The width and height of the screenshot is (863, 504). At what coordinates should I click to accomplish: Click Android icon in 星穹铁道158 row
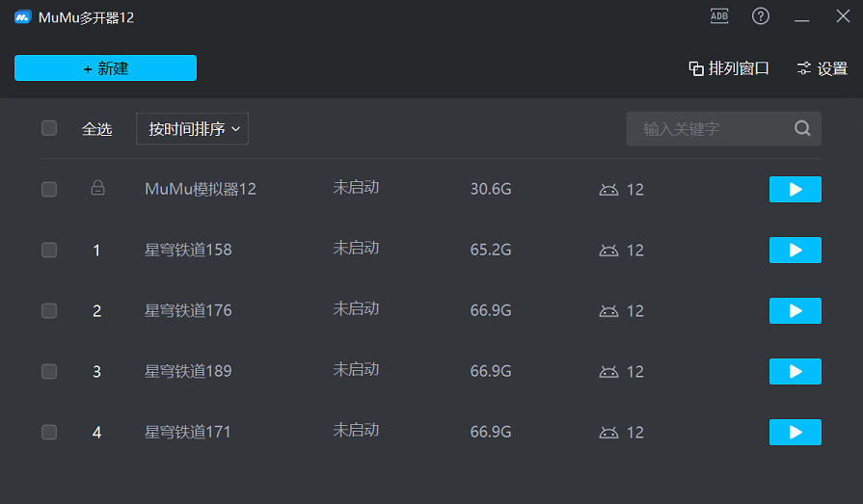(x=608, y=251)
